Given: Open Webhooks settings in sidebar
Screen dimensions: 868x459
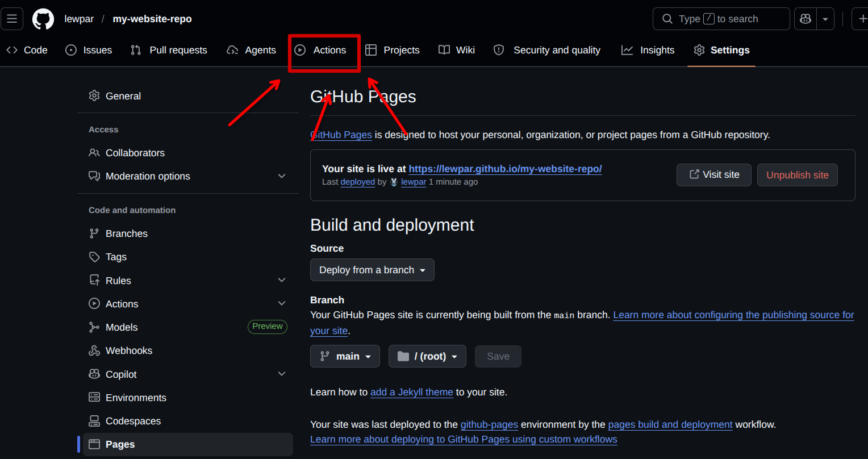Looking at the screenshot, I should (188, 350).
